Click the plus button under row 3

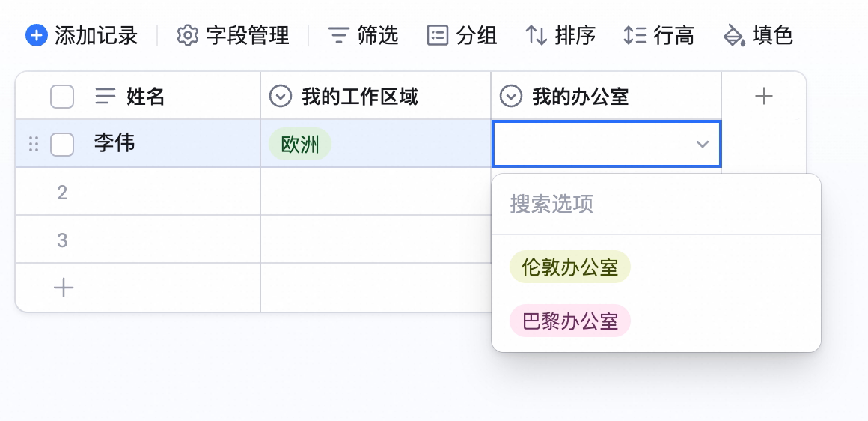point(63,288)
